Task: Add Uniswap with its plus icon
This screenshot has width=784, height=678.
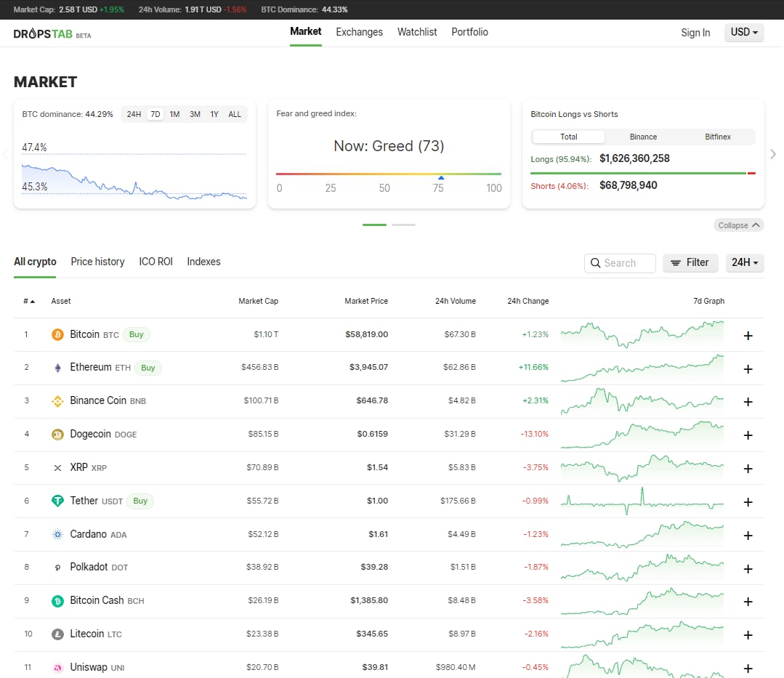Action: click(x=748, y=669)
